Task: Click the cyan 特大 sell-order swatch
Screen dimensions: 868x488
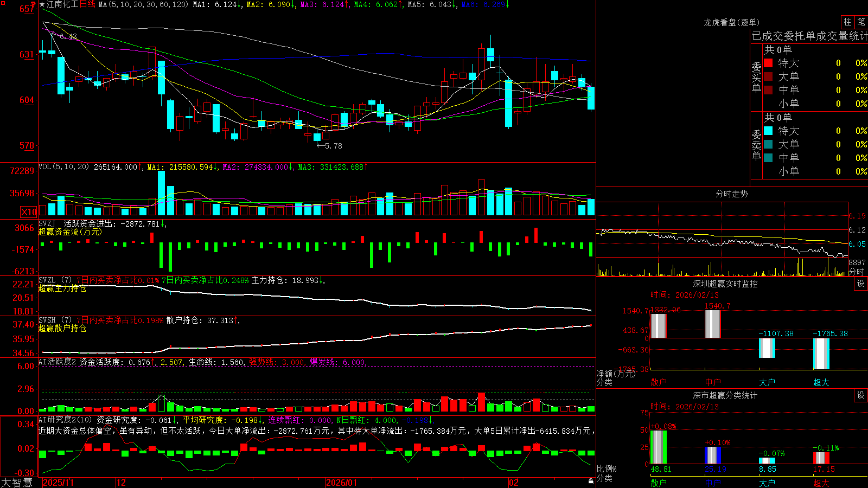Action: click(768, 131)
